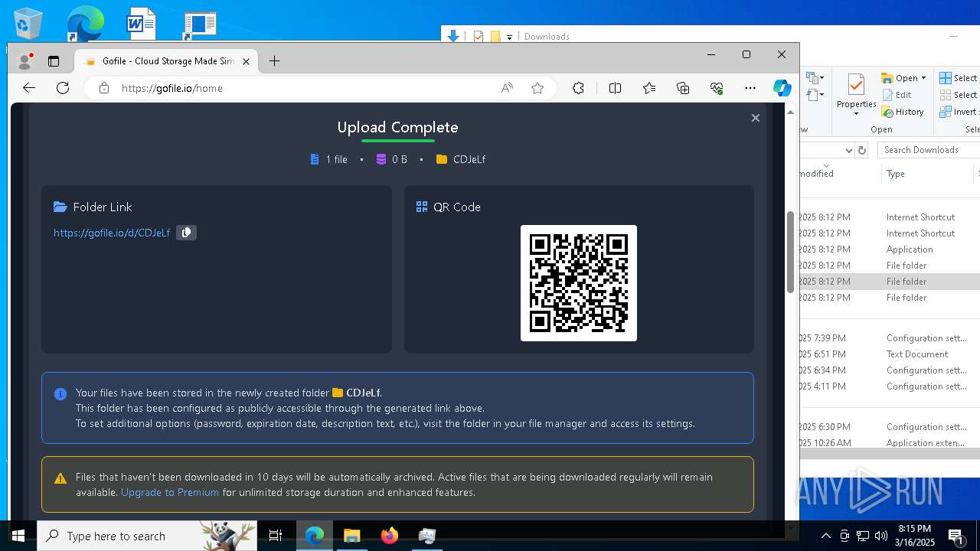Viewport: 980px width, 551px height.
Task: Click Edit in the Explorer ribbon
Action: click(897, 95)
